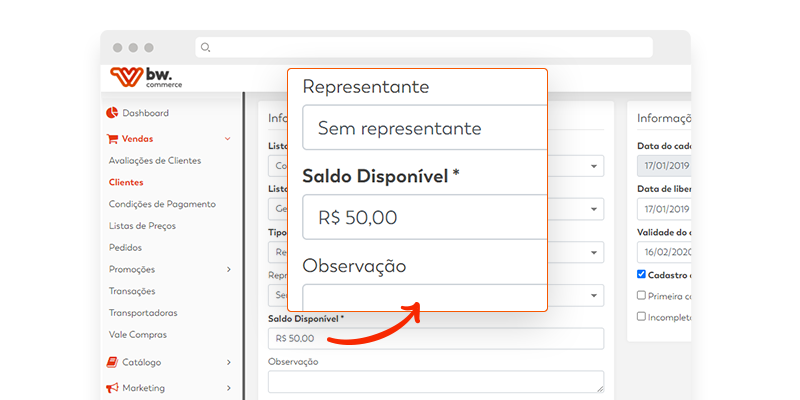Image resolution: width=800 pixels, height=400 pixels.
Task: Enable the Primeira checkbox
Action: tap(641, 295)
